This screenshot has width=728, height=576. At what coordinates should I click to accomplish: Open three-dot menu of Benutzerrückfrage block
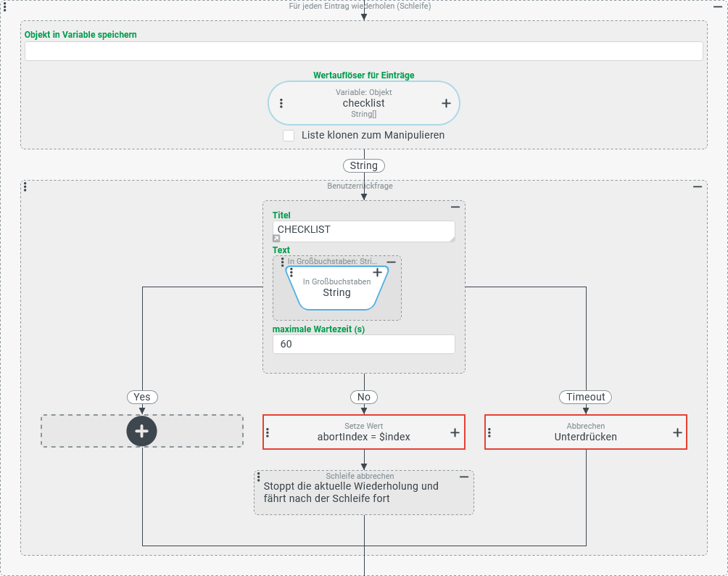coord(25,186)
